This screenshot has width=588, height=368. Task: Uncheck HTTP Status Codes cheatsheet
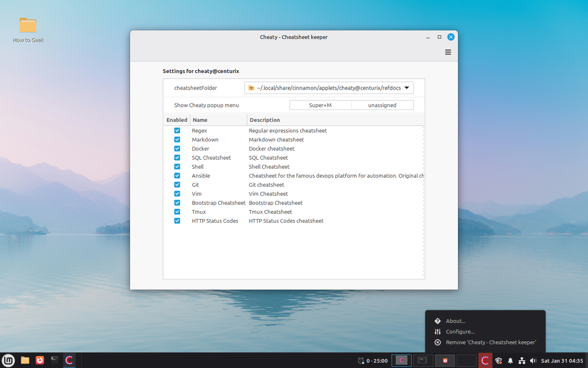177,221
